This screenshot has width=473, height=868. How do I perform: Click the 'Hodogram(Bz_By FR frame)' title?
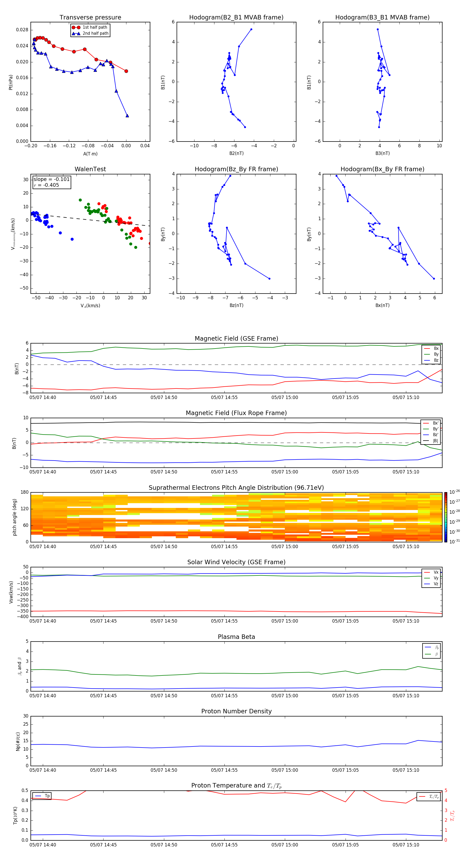click(x=236, y=169)
